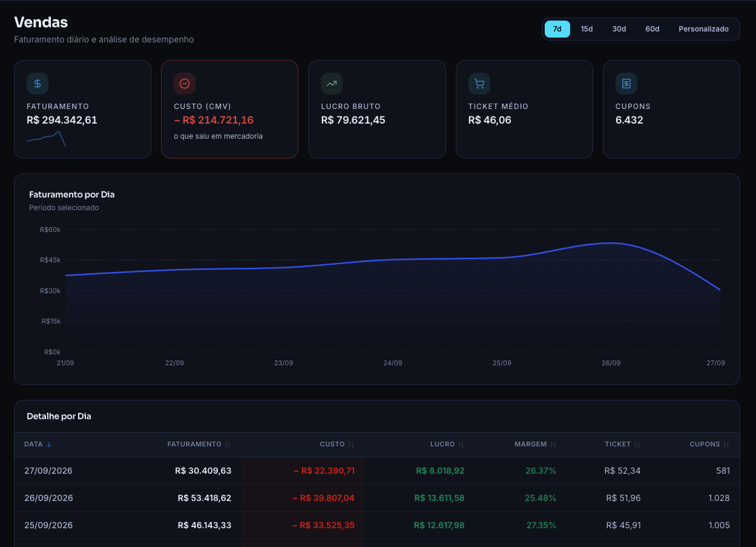Click the dollar icon on Faturamento card
Viewport: 756px width, 547px height.
click(38, 84)
